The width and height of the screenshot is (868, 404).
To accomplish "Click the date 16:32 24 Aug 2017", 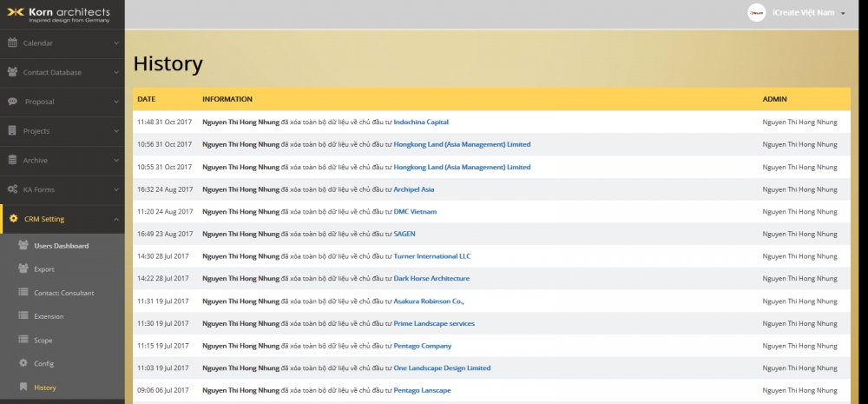I will click(165, 189).
